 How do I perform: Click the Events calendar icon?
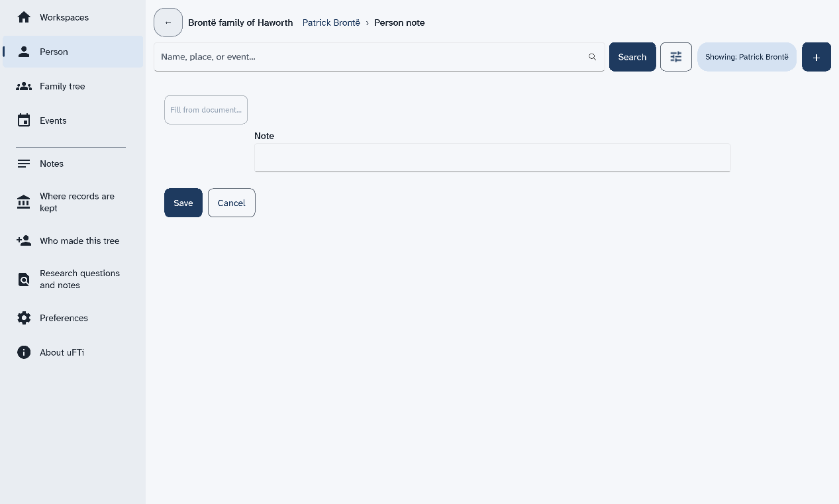(x=24, y=121)
